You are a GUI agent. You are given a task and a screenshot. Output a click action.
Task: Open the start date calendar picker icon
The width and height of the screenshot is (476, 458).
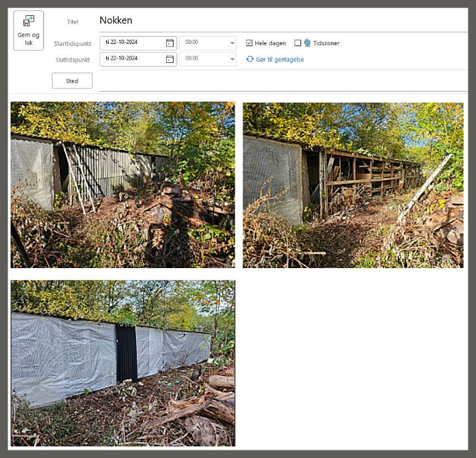pos(169,43)
